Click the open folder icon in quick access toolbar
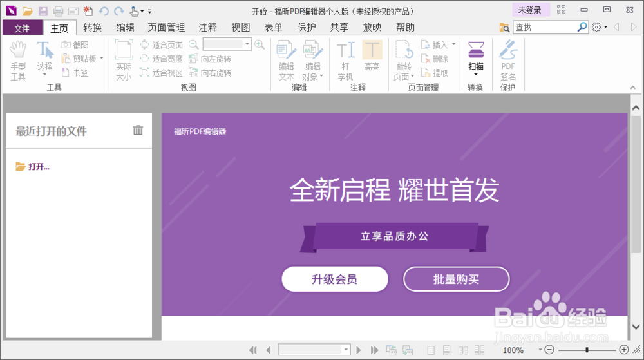 [x=27, y=11]
